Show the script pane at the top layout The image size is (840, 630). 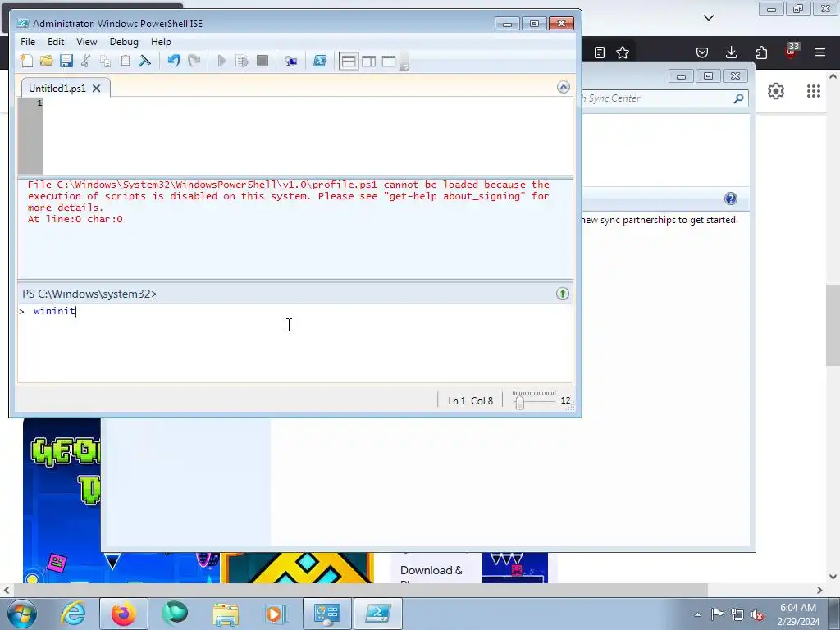click(348, 61)
